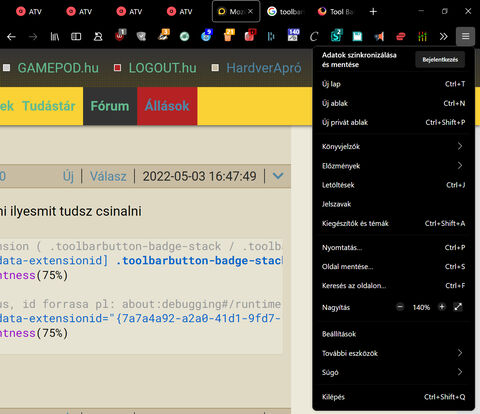Click the zoom 140 badge extension icon
Screen dimensions: 480x414
[x=293, y=35]
